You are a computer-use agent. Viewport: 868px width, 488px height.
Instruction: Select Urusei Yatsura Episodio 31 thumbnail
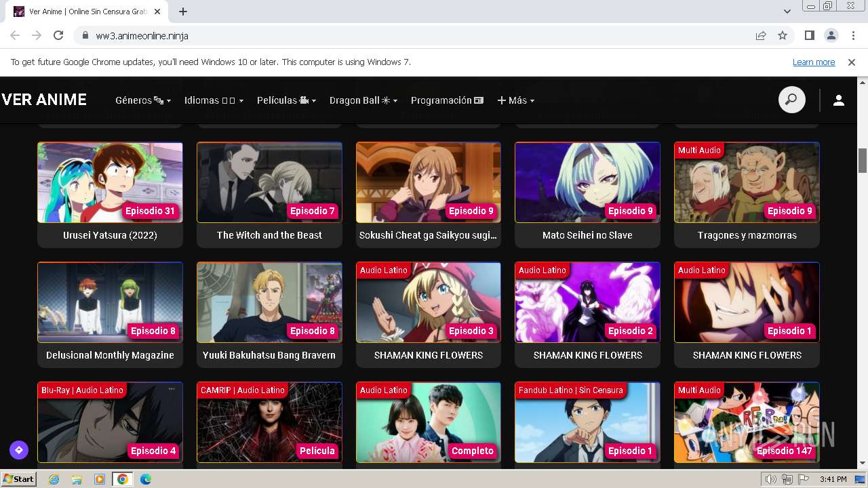[x=110, y=182]
